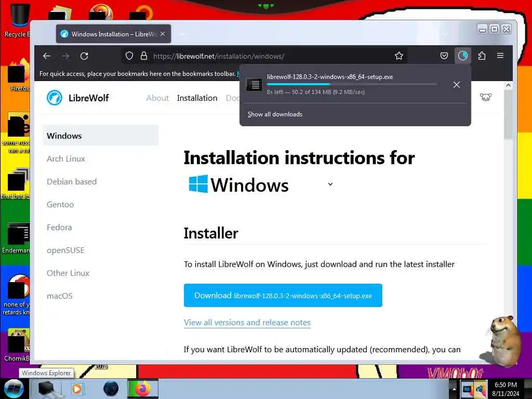Open the Enderman desktop icon
The width and height of the screenshot is (532, 399).
[x=16, y=238]
